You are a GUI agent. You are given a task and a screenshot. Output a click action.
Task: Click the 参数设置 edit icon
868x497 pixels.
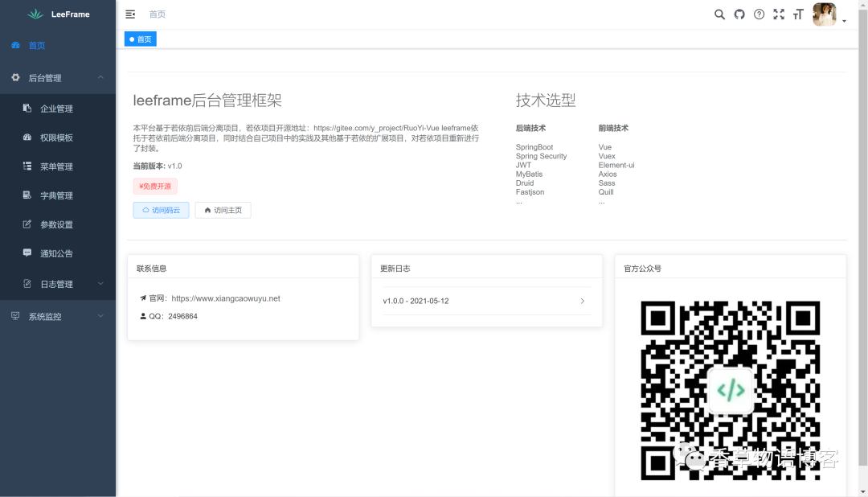point(27,224)
